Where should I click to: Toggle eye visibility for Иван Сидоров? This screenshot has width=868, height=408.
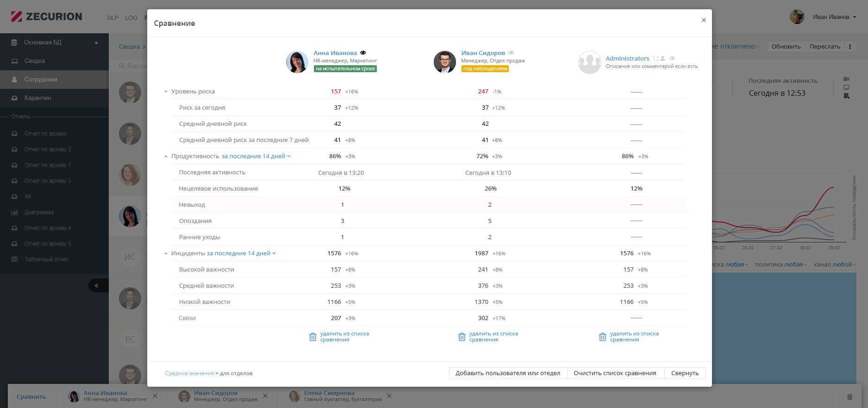(511, 53)
